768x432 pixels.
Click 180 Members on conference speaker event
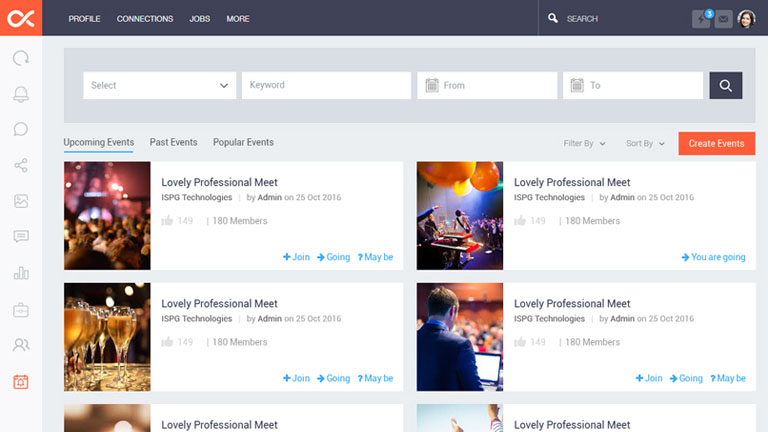click(593, 342)
